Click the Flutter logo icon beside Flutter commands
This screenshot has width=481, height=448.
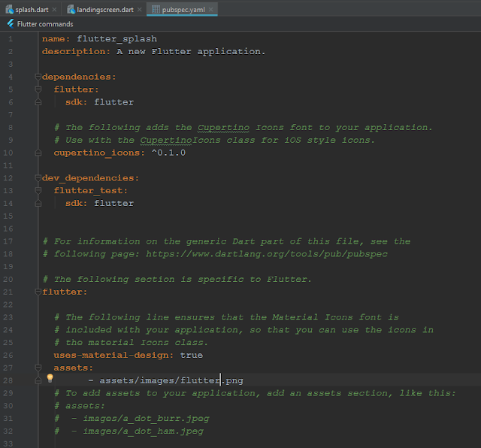pos(11,24)
